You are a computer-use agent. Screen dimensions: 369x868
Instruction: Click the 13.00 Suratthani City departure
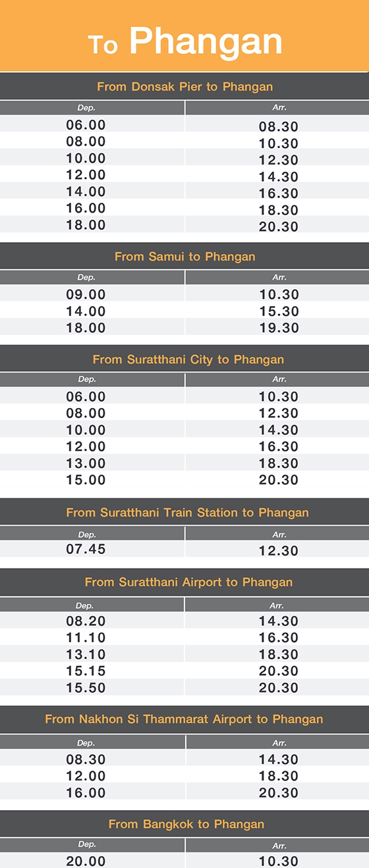click(x=86, y=463)
